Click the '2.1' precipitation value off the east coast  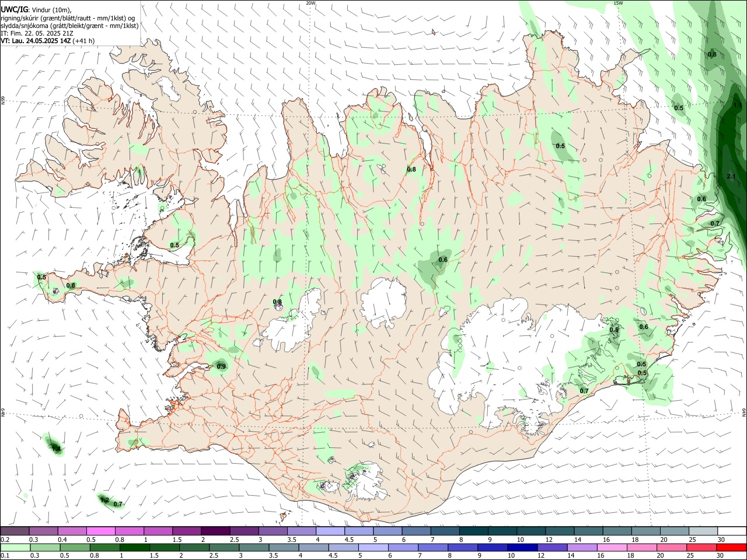point(731,176)
